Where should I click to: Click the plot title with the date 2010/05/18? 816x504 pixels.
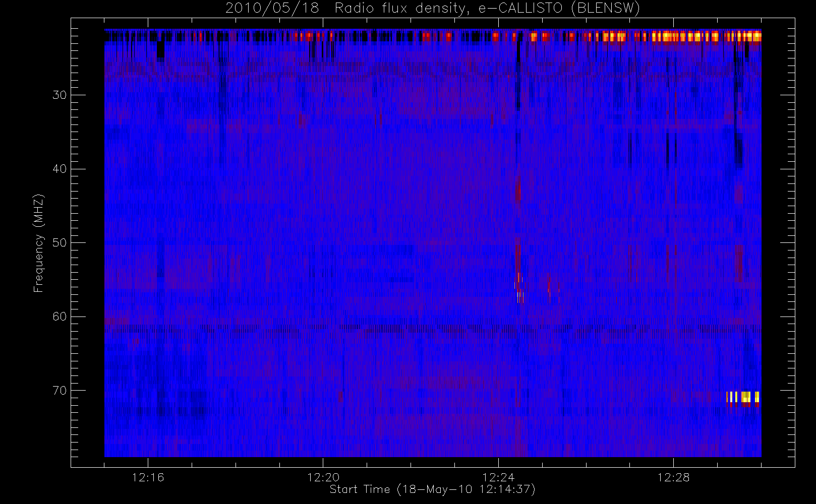pyautogui.click(x=432, y=8)
